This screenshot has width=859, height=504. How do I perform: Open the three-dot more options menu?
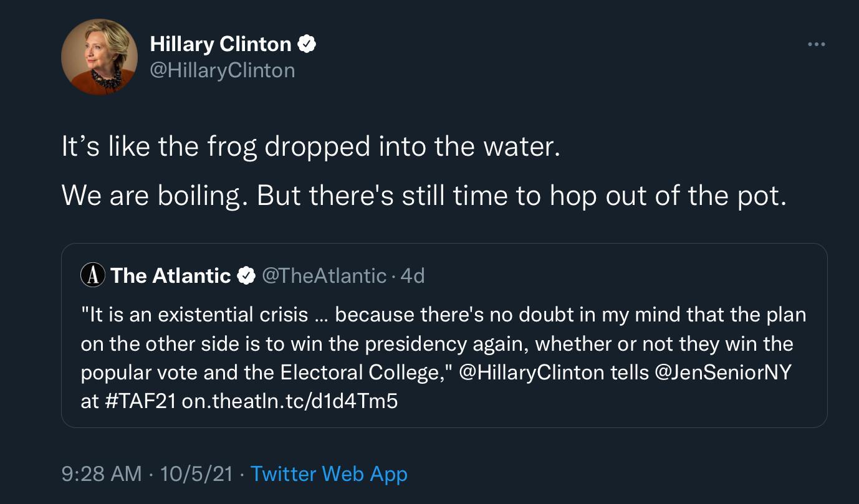coord(816,44)
